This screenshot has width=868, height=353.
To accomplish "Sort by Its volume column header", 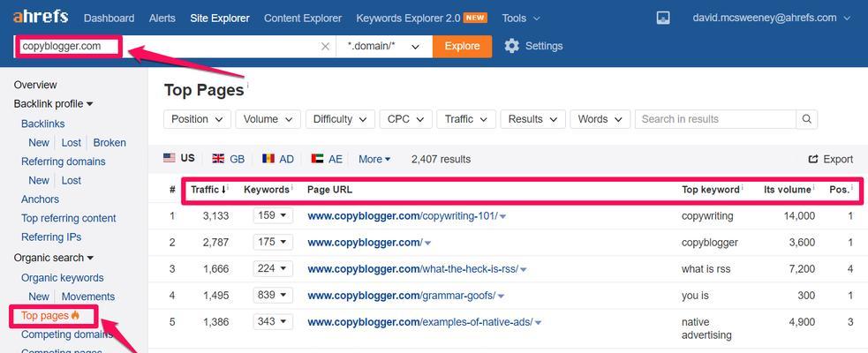I will point(787,189).
